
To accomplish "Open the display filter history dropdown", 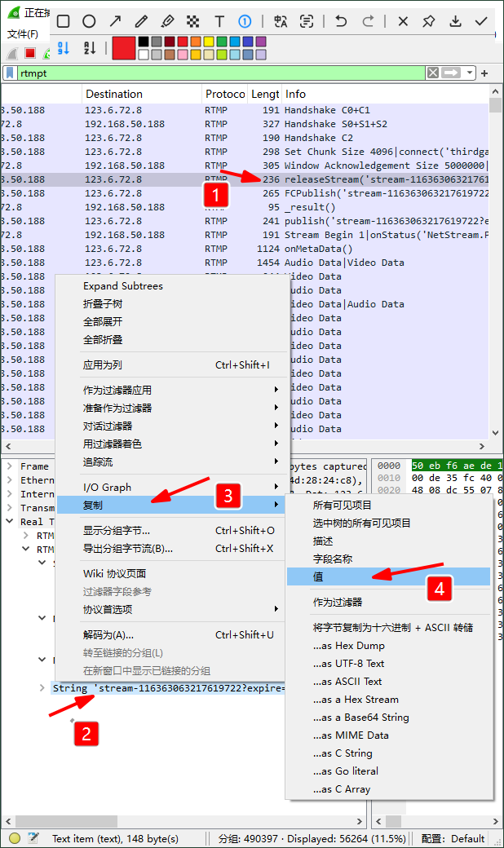I will point(470,73).
